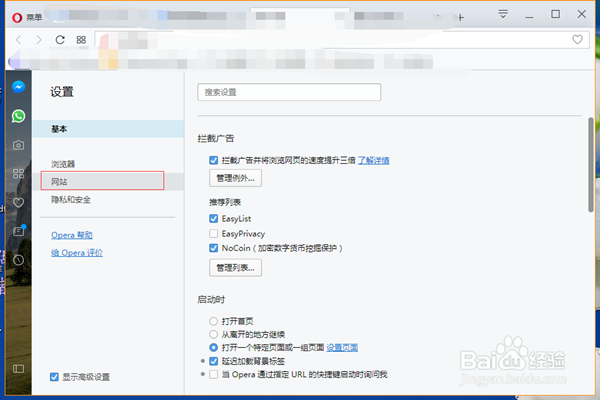Open the snapshot camera sidebar icon
Viewport: 600px width, 400px height.
tap(18, 145)
